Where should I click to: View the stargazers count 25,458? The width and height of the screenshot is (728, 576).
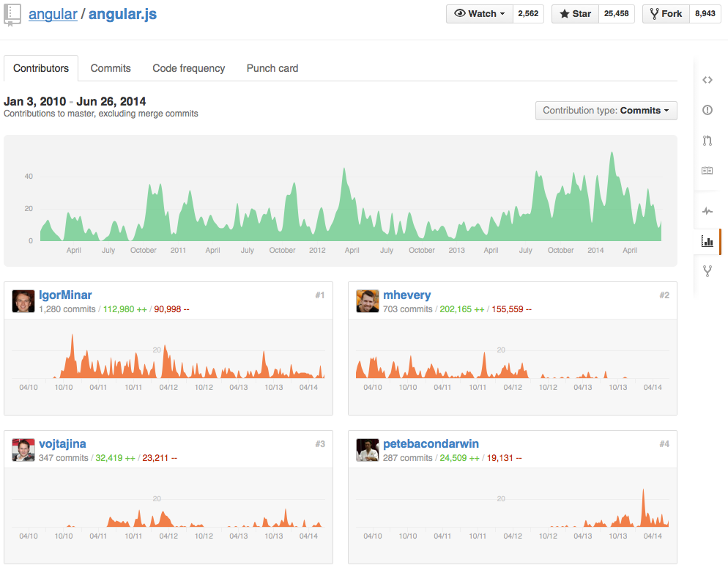click(616, 14)
